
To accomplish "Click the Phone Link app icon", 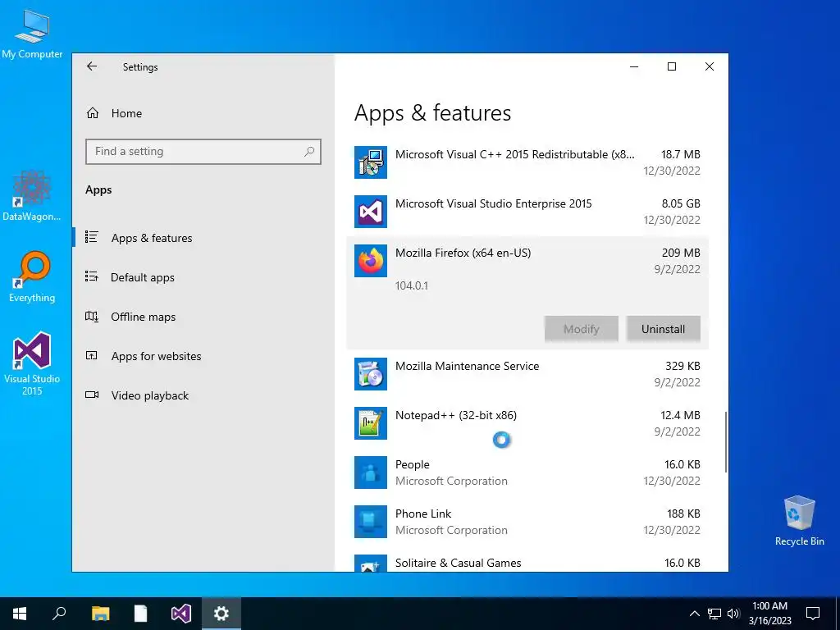I will click(371, 522).
